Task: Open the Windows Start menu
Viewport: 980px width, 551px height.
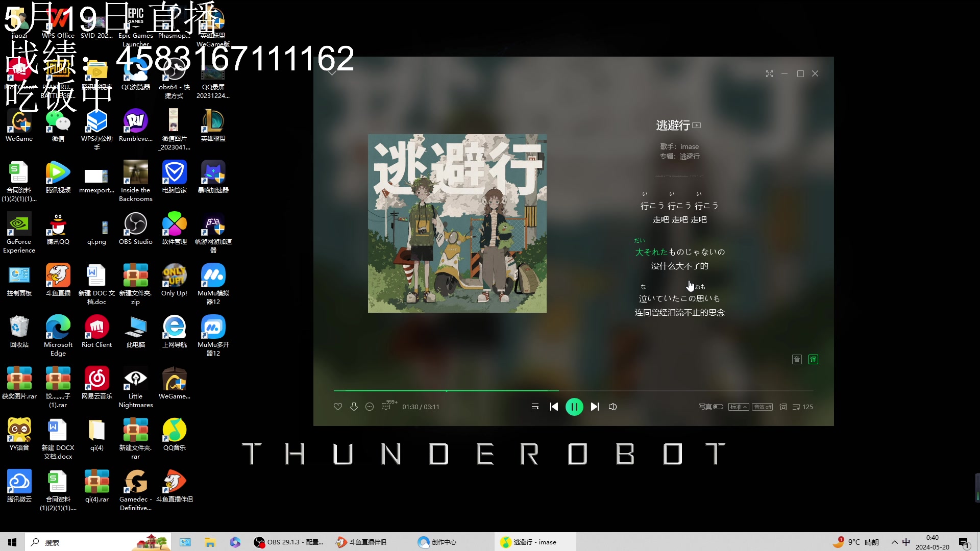Action: click(x=12, y=542)
